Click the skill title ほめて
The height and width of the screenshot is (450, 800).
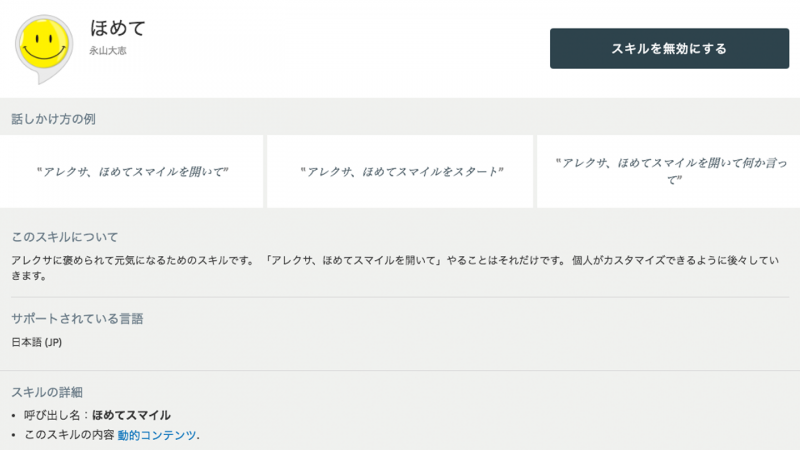[x=118, y=28]
